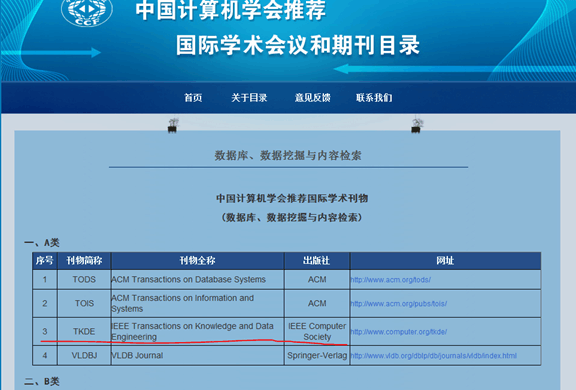576x390 pixels.
Task: Click the CCF logo in the header
Action: (x=87, y=11)
